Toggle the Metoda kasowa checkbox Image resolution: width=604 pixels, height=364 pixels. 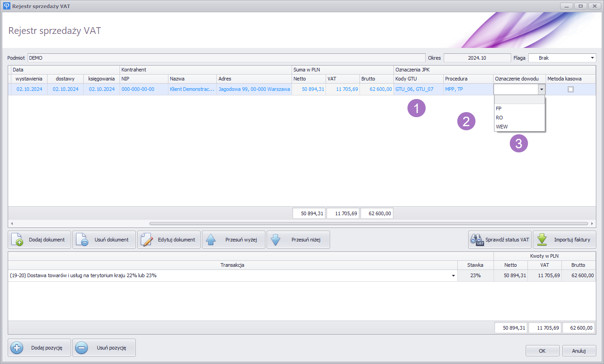(570, 90)
